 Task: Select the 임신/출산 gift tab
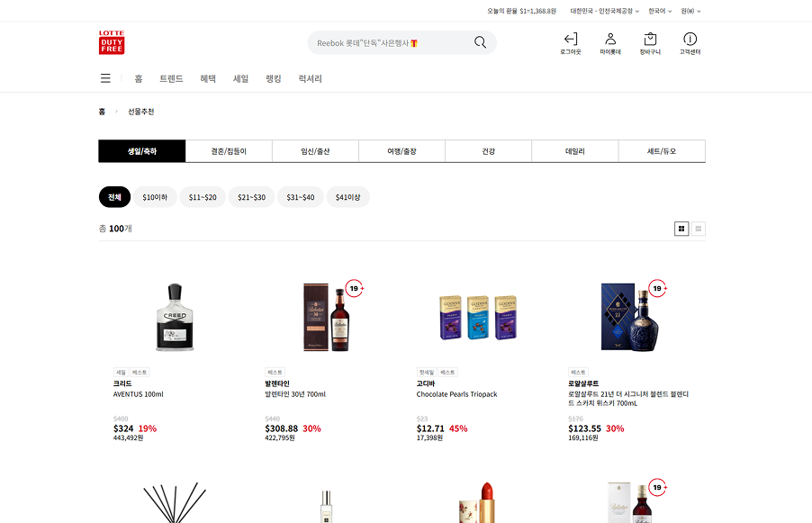315,151
